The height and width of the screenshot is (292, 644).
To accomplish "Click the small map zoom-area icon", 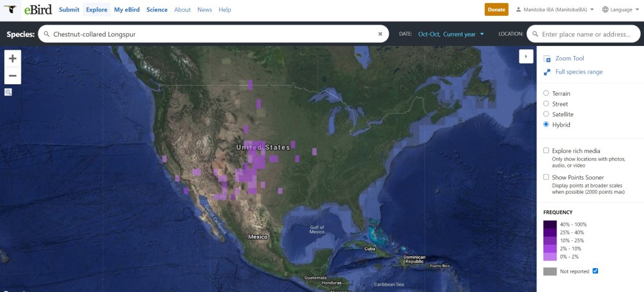I will tap(8, 92).
